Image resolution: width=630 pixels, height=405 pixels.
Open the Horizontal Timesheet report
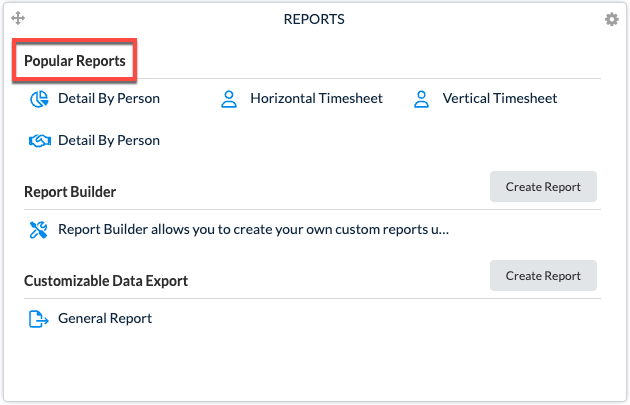pyautogui.click(x=316, y=98)
